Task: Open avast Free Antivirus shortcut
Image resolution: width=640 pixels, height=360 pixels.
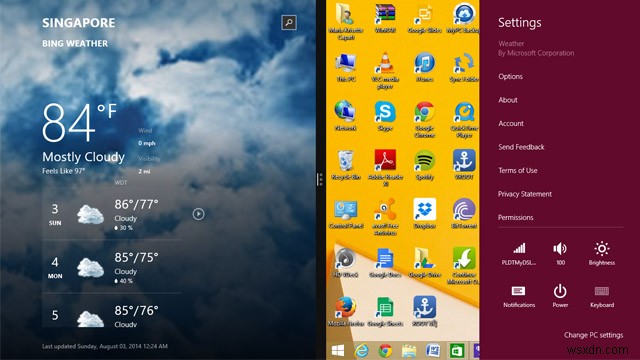Action: 385,217
